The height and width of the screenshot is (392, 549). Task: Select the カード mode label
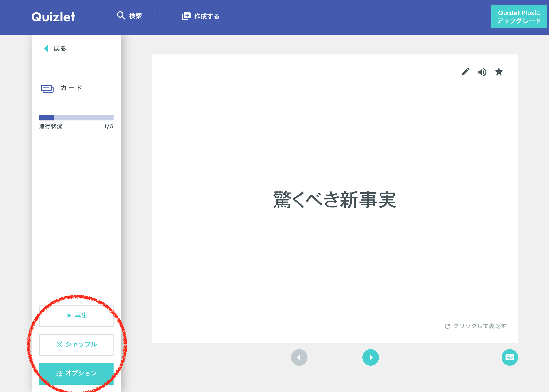71,88
